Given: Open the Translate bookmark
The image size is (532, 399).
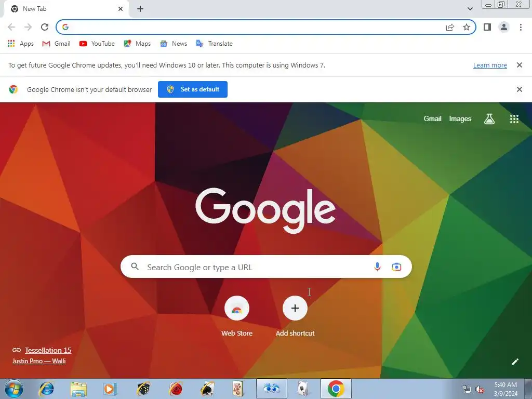Looking at the screenshot, I should pos(215,44).
